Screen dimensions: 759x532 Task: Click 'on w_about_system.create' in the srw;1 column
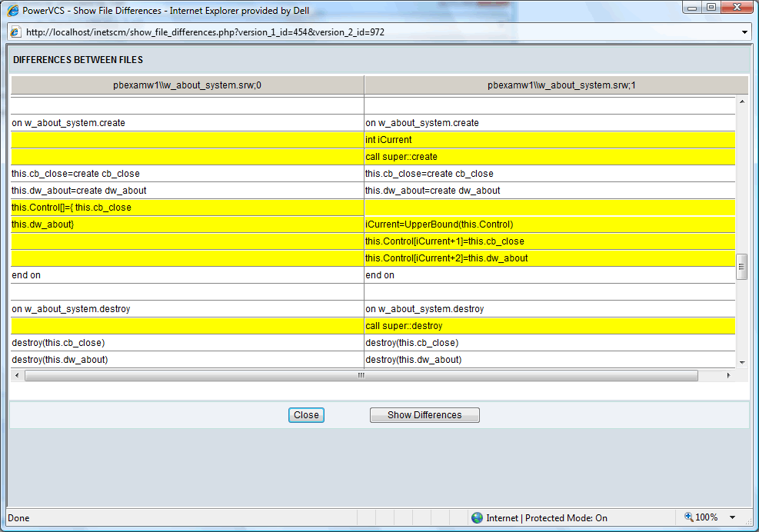pyautogui.click(x=422, y=123)
